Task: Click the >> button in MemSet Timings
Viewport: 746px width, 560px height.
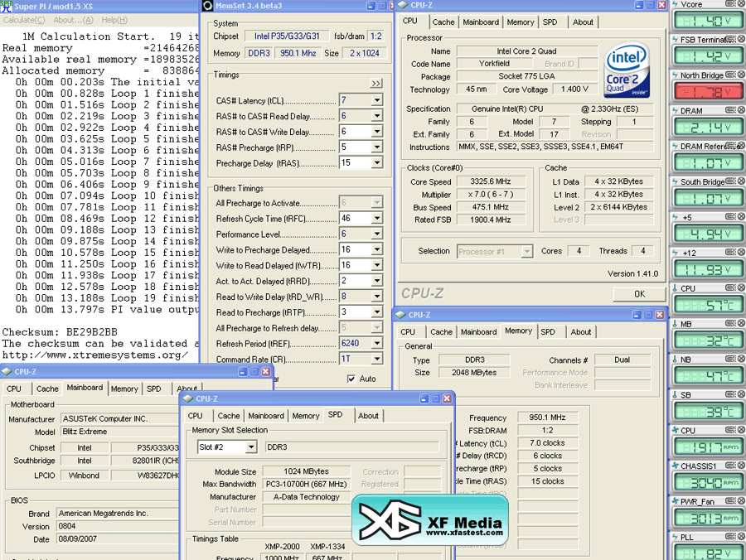Action: tap(376, 83)
